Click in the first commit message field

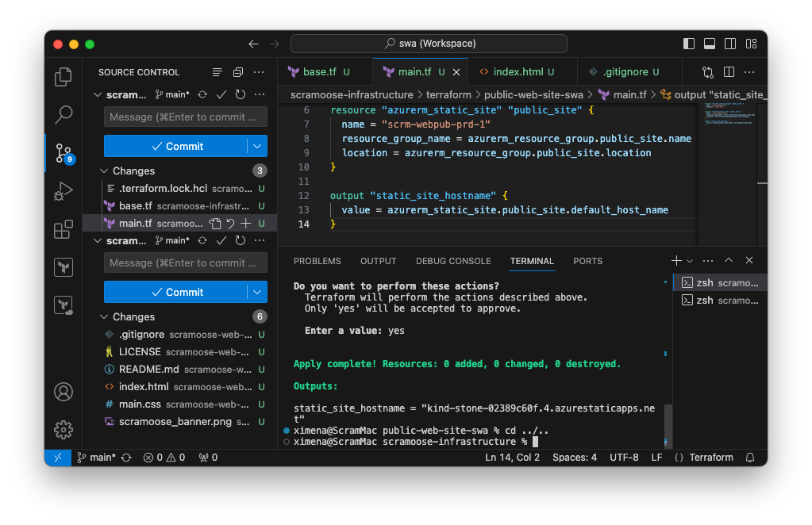(x=186, y=117)
